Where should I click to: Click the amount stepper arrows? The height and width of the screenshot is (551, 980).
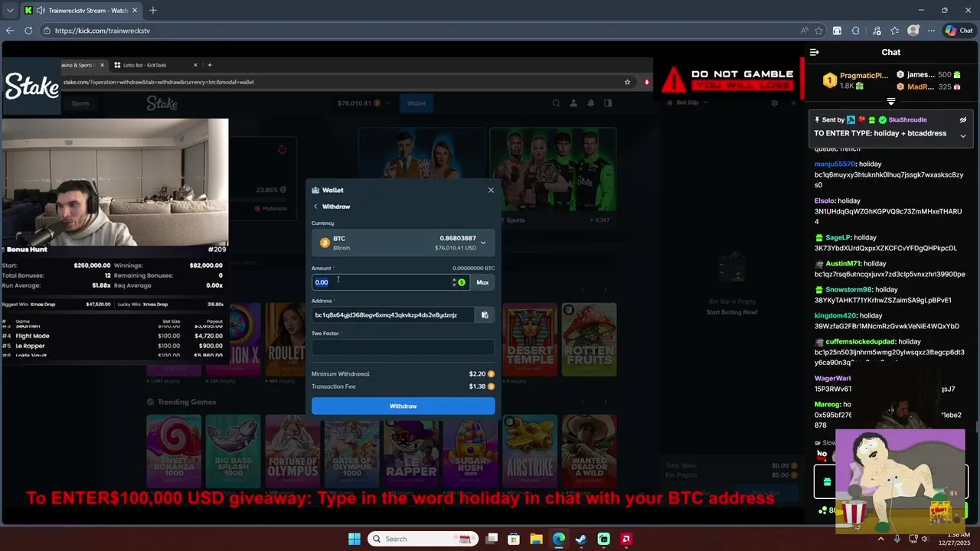click(454, 282)
